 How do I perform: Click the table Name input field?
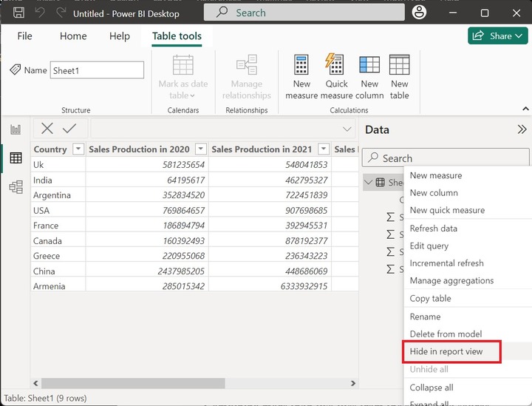(97, 70)
